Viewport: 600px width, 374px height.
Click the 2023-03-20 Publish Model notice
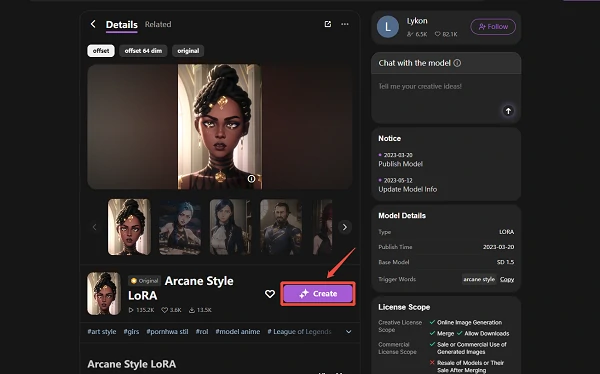coord(401,160)
